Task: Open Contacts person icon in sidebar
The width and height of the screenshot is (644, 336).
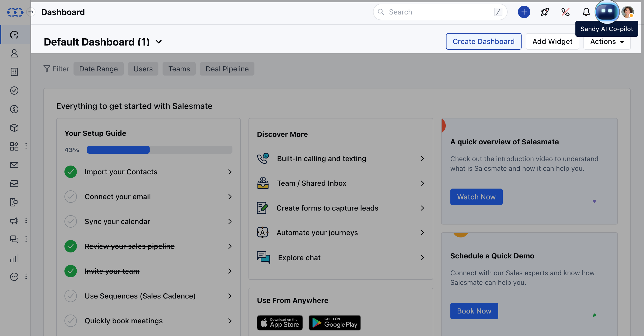Action: point(14,53)
